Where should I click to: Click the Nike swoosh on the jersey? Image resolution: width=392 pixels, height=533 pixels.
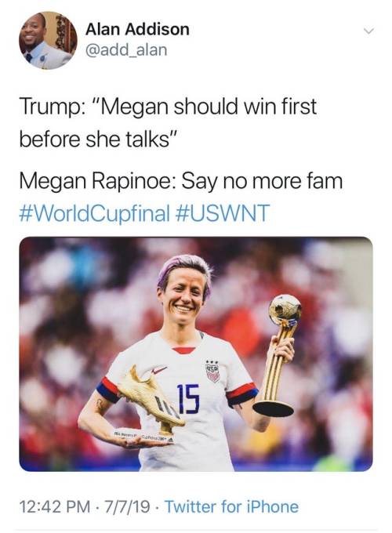coord(159,370)
